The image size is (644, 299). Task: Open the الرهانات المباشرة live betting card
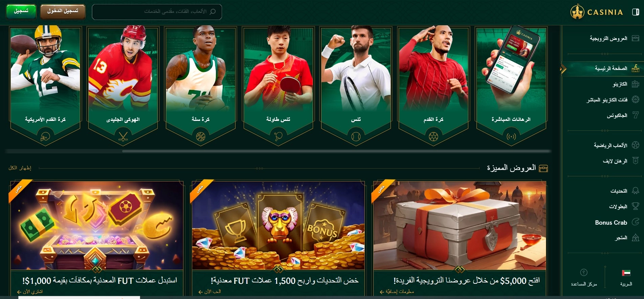pos(511,86)
